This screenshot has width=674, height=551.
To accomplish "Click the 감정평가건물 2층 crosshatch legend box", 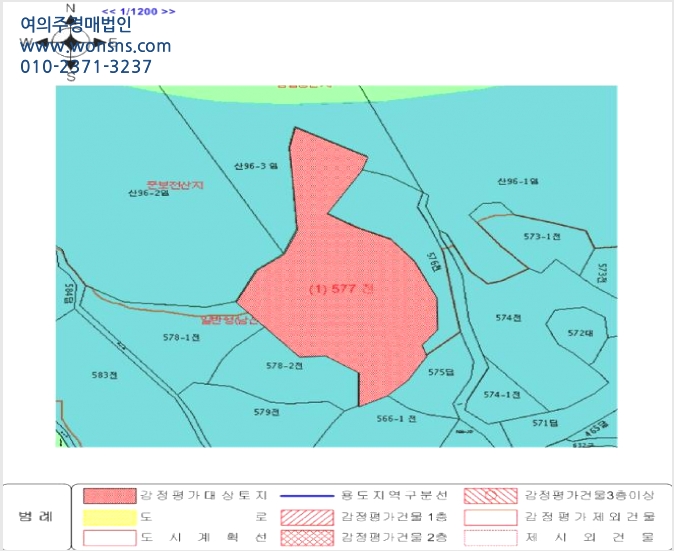I will (307, 538).
